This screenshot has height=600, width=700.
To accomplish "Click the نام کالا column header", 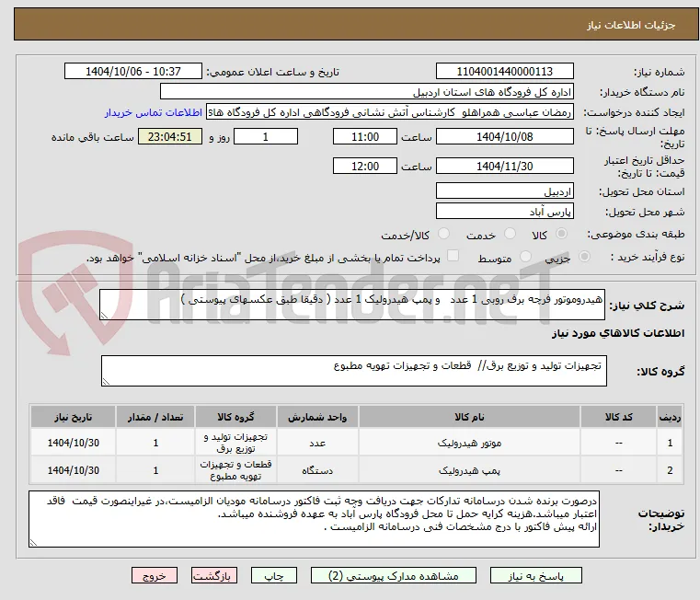I will point(469,417).
